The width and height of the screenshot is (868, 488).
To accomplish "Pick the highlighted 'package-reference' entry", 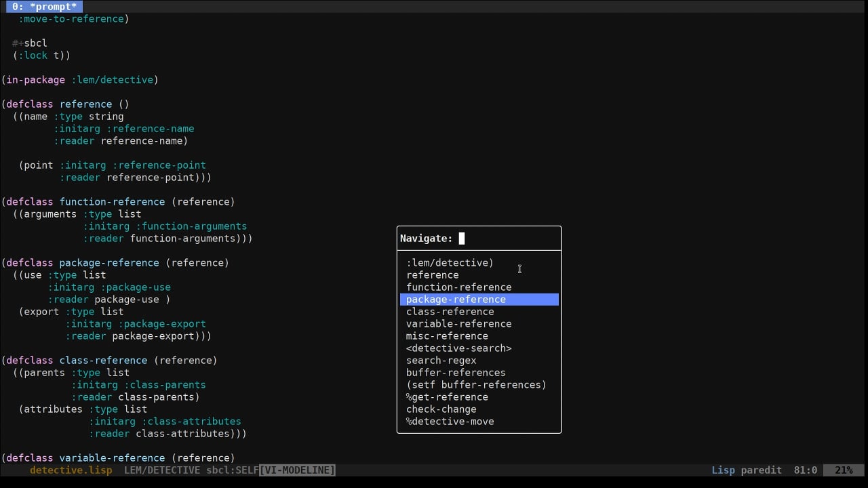I will pyautogui.click(x=479, y=300).
